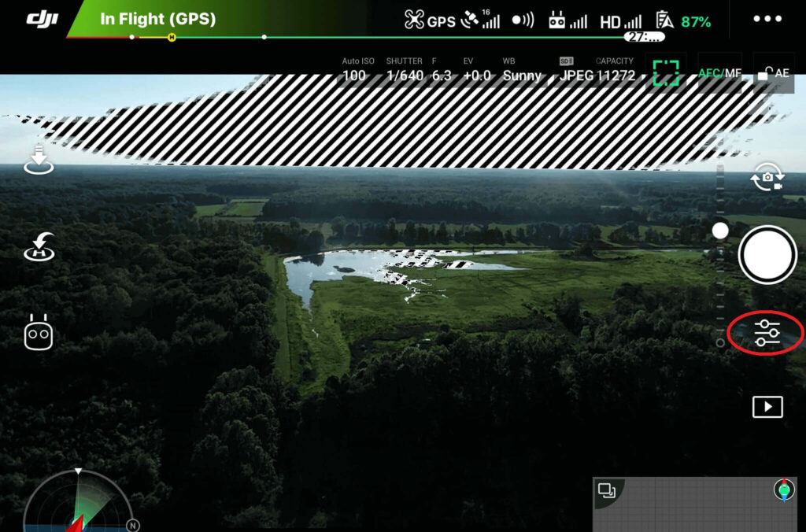Tap the white shutter button

(767, 254)
